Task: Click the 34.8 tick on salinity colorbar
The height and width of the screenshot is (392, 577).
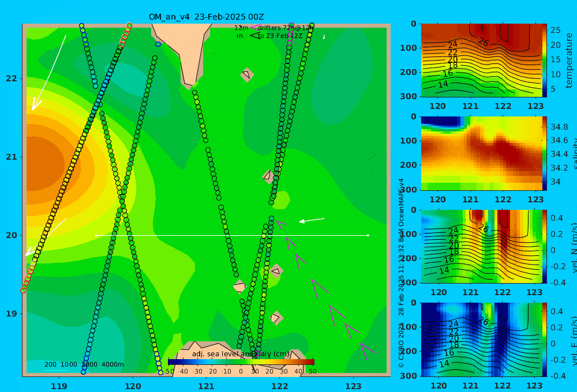Action: 559,127
